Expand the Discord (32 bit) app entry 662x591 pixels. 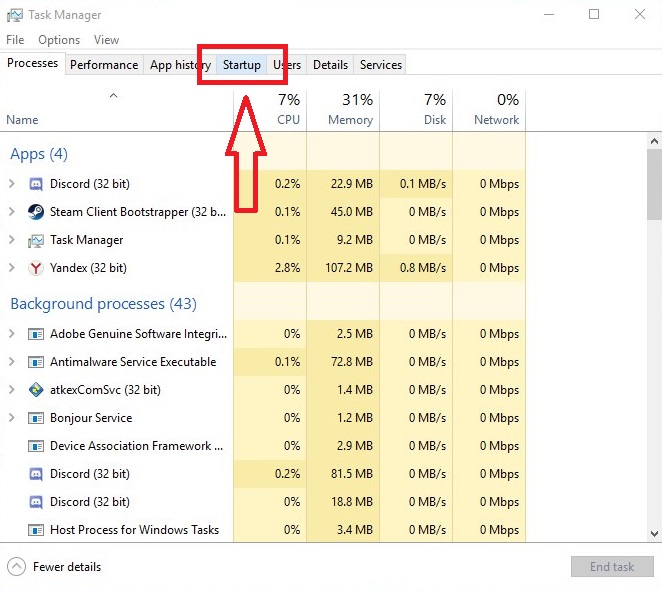point(12,184)
